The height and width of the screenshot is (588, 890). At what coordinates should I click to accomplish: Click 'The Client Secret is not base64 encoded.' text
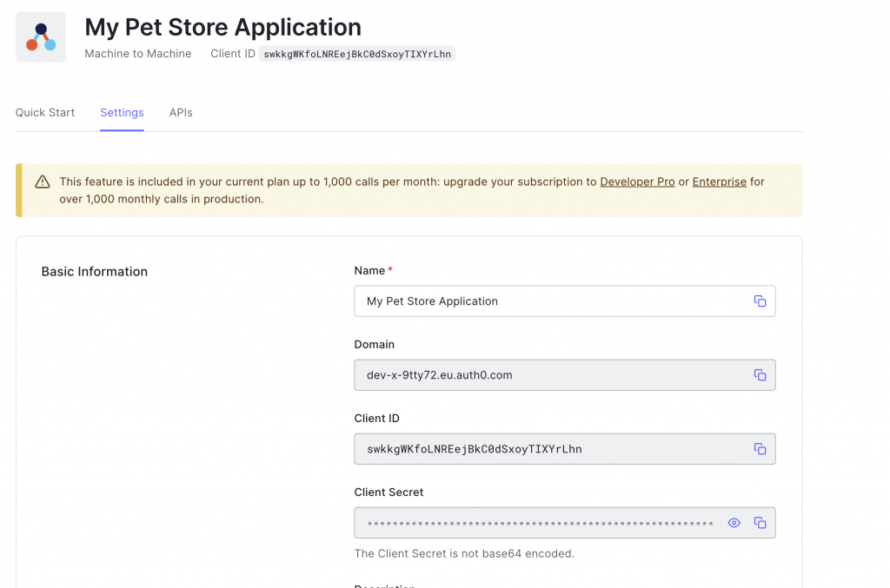pos(464,553)
